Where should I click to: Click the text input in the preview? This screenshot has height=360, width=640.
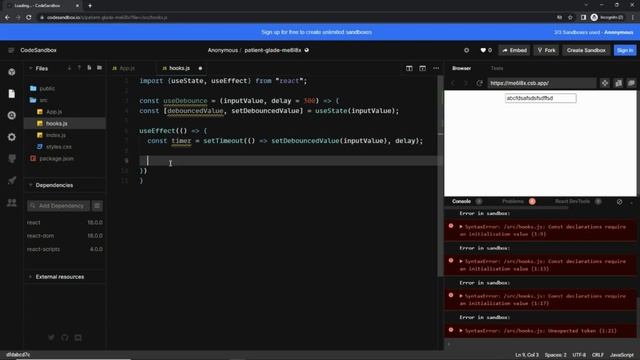(x=540, y=98)
